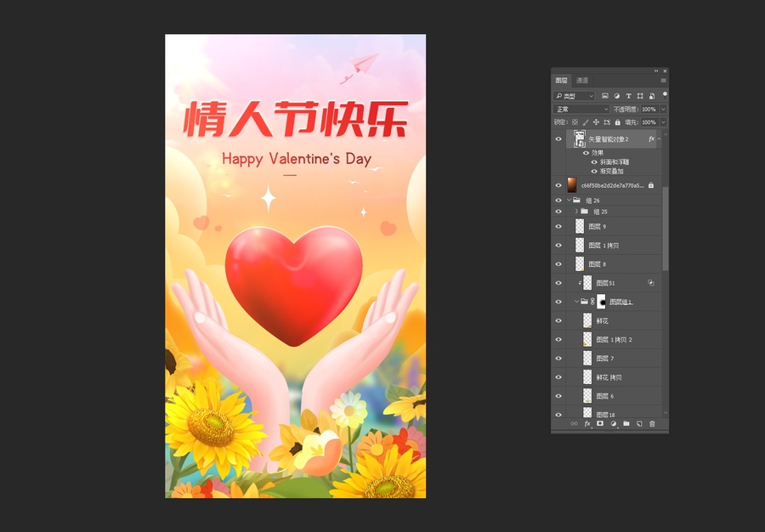Click folder icon of 组 26

[576, 200]
